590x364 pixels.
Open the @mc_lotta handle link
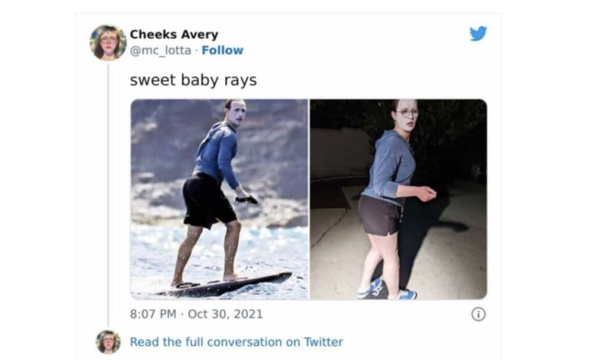[x=160, y=50]
